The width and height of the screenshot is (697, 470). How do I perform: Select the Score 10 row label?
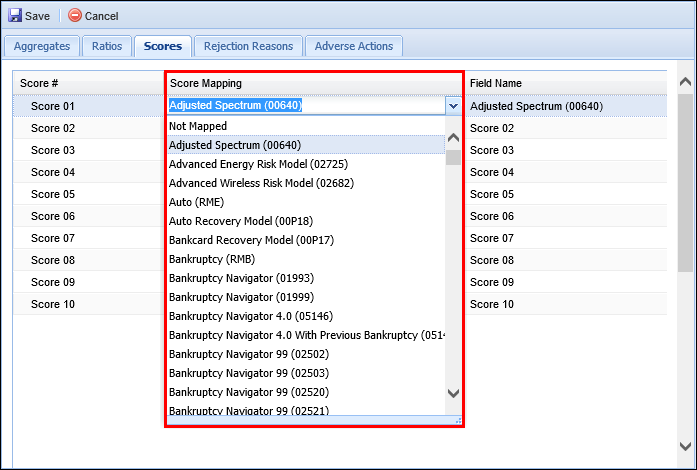coord(52,304)
